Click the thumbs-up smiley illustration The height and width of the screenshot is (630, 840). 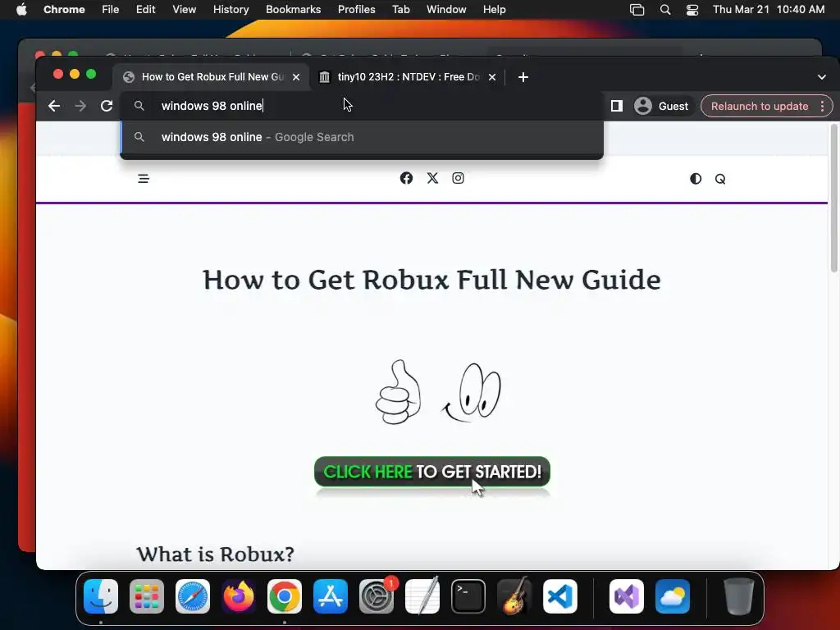click(438, 392)
